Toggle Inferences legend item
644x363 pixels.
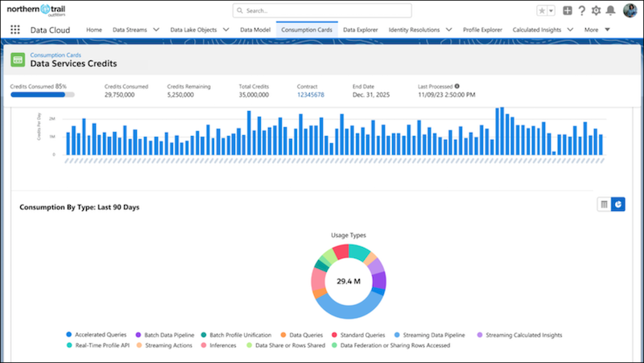click(x=218, y=345)
